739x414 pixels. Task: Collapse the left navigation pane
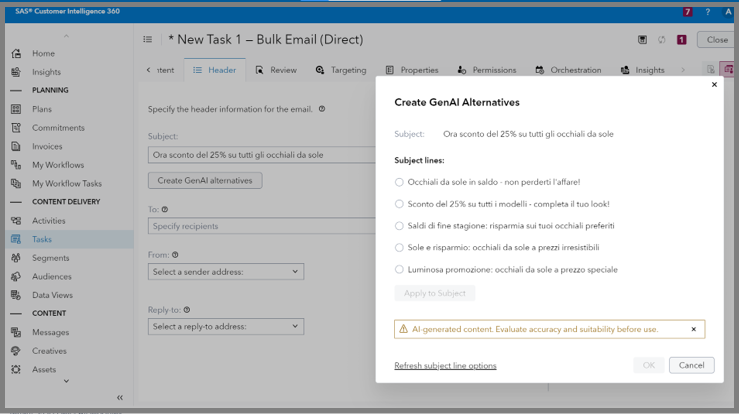pyautogui.click(x=120, y=397)
